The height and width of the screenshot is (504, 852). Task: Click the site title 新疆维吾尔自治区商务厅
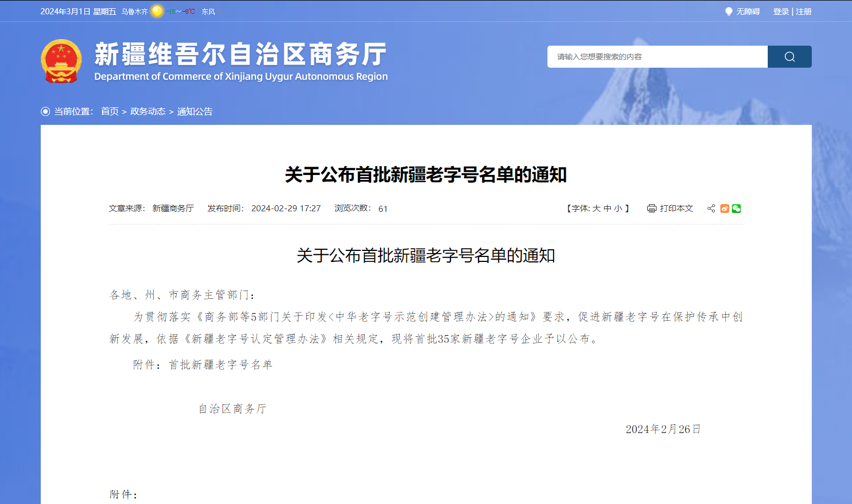[241, 54]
